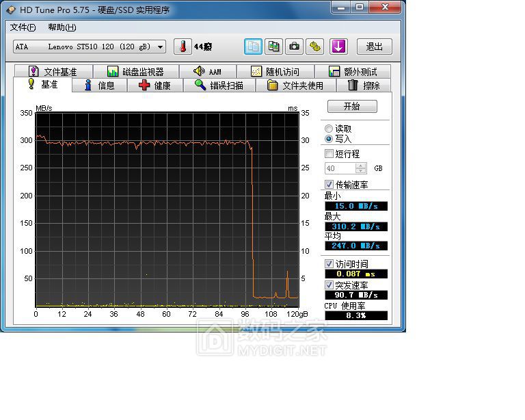Select the 写入 write radio button
525x420 pixels.
[329, 139]
